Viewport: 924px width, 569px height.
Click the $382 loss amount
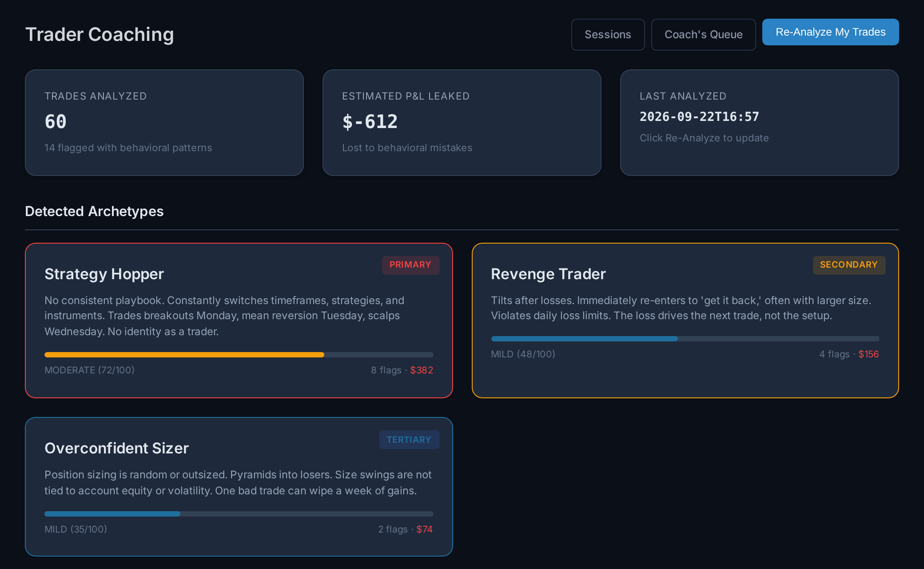click(422, 370)
